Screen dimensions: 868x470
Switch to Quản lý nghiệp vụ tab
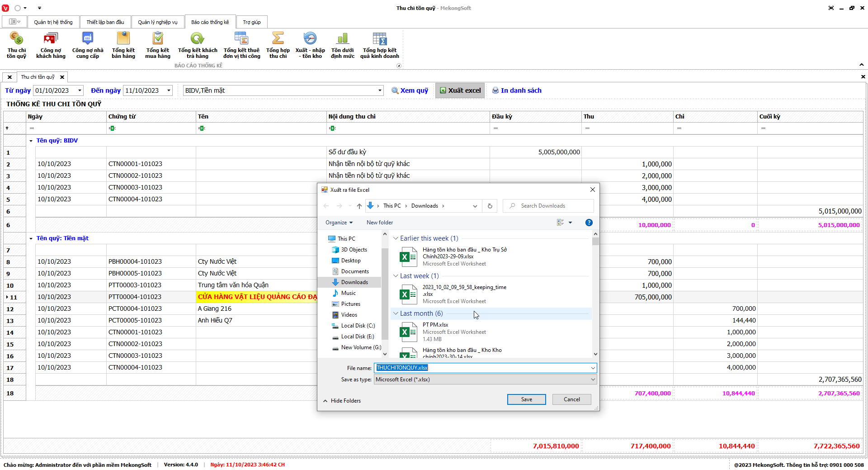click(157, 22)
